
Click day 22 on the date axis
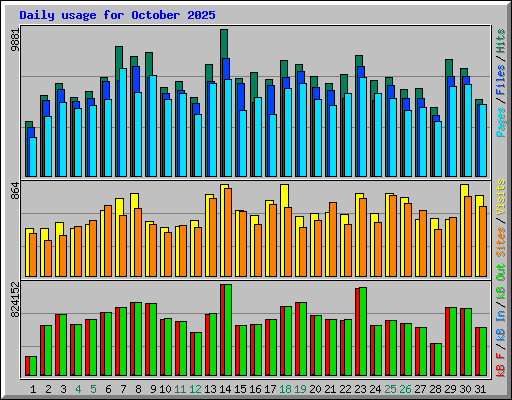pyautogui.click(x=345, y=389)
